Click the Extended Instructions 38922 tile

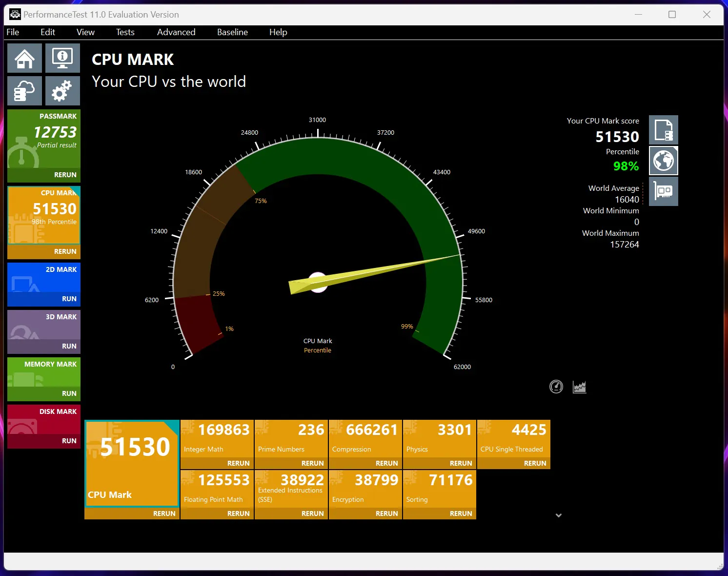click(x=291, y=489)
